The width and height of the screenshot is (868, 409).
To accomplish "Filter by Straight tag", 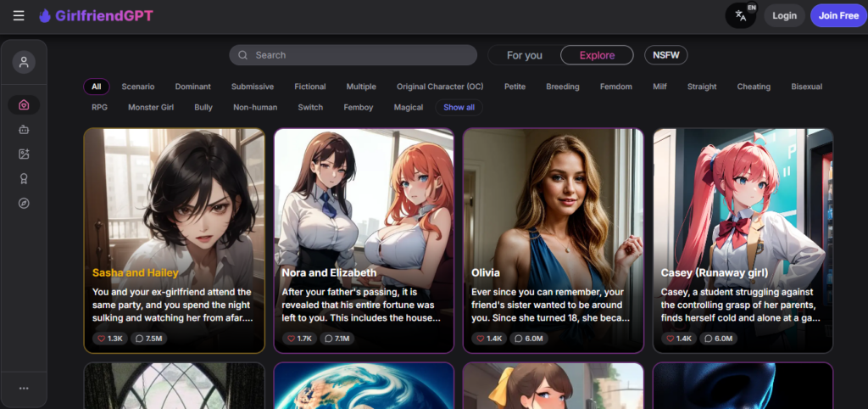I will 702,87.
